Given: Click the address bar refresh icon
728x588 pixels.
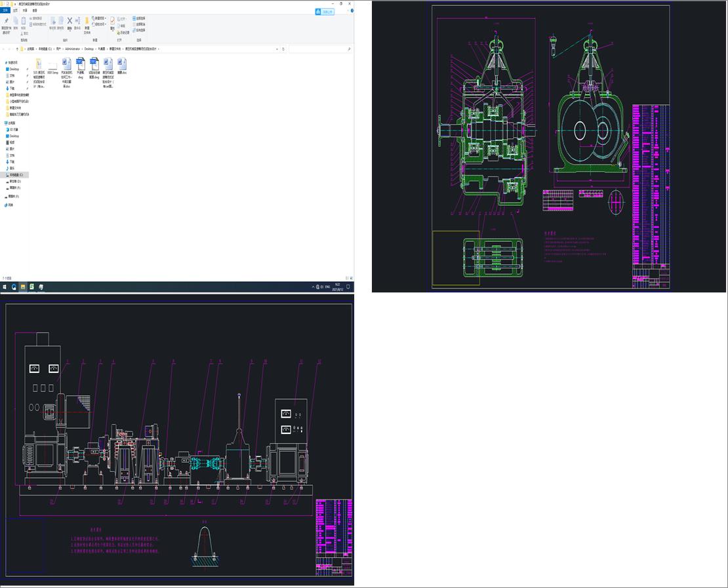Looking at the screenshot, I should click(x=283, y=49).
